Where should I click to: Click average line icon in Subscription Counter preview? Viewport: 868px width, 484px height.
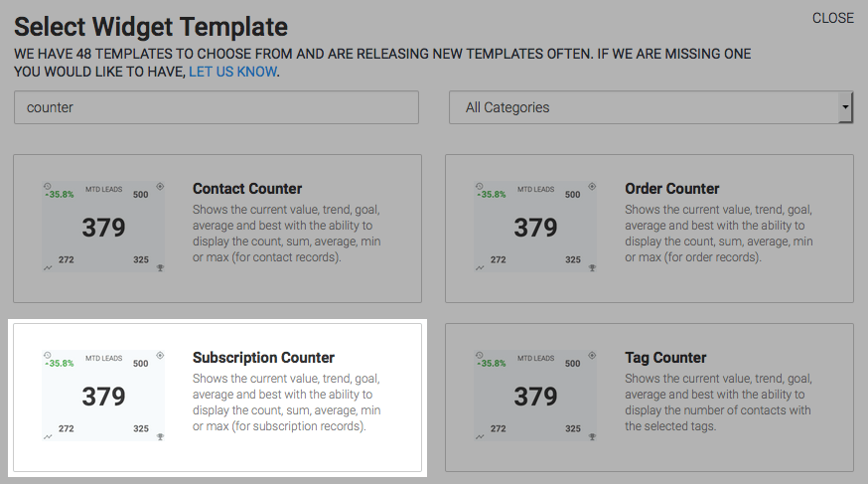48,437
